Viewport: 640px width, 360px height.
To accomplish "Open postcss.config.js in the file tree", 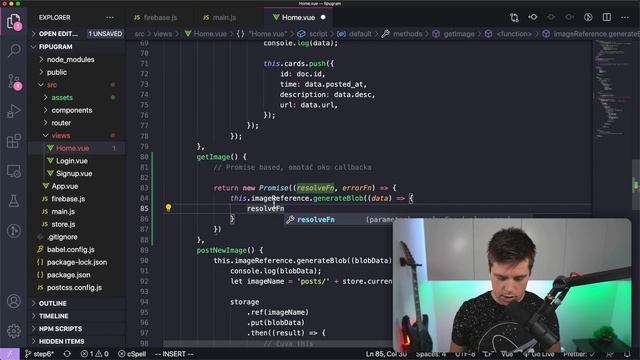I will coord(74,287).
